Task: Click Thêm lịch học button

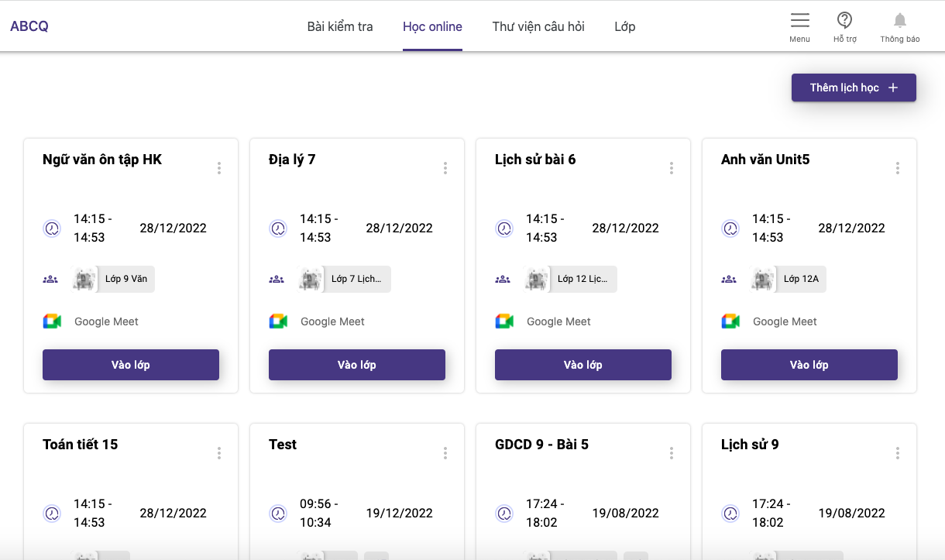Action: click(854, 88)
